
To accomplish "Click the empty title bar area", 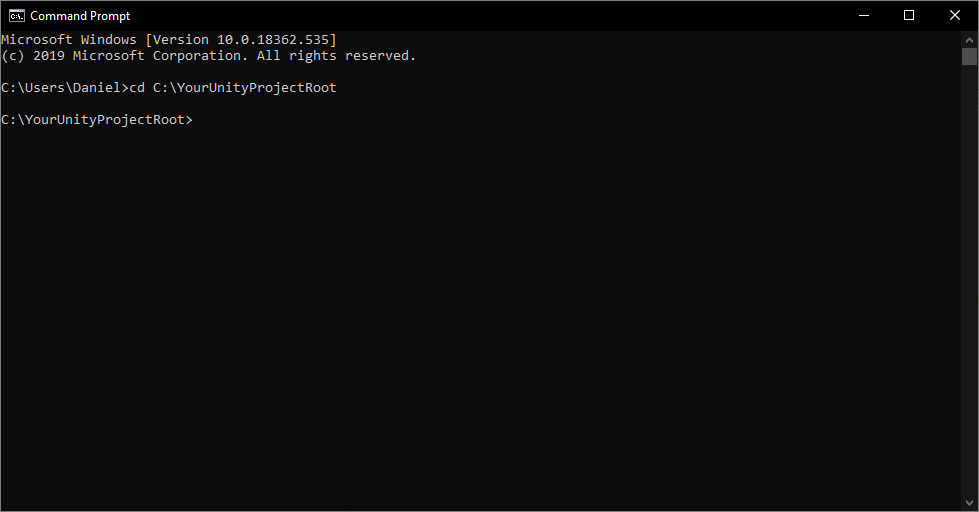I will click(x=487, y=16).
